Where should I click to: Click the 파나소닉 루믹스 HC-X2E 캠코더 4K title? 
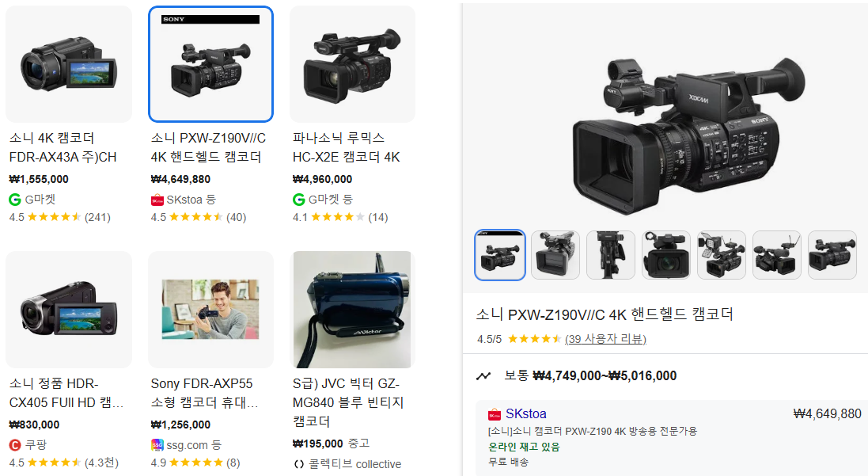tap(347, 147)
